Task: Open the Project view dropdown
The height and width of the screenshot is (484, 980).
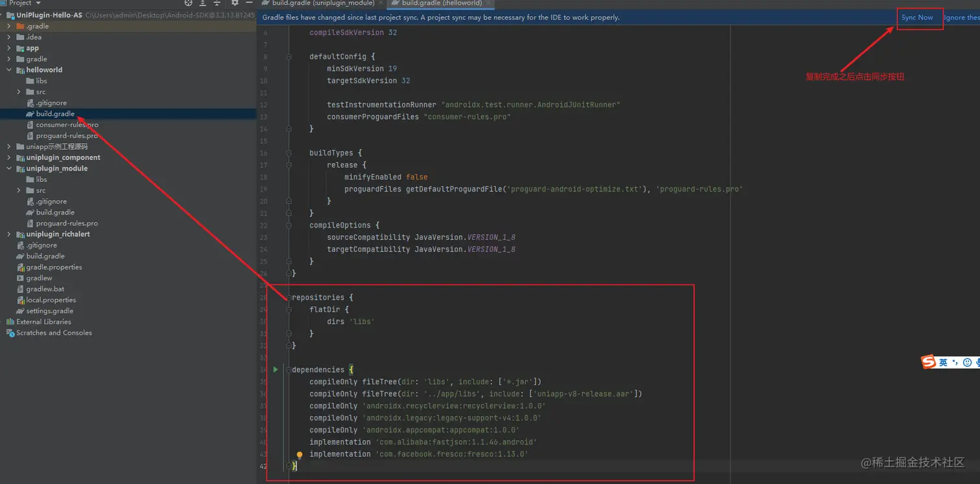Action: coord(24,3)
